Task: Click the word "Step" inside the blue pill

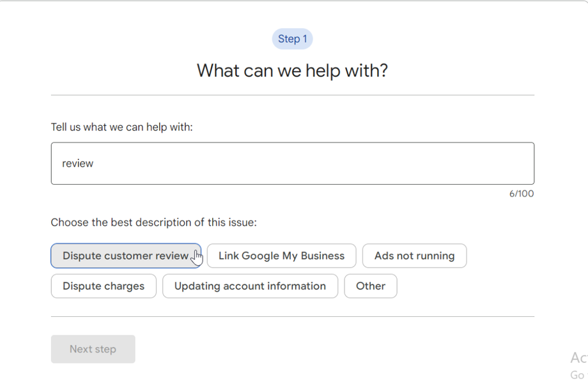Action: [x=289, y=39]
